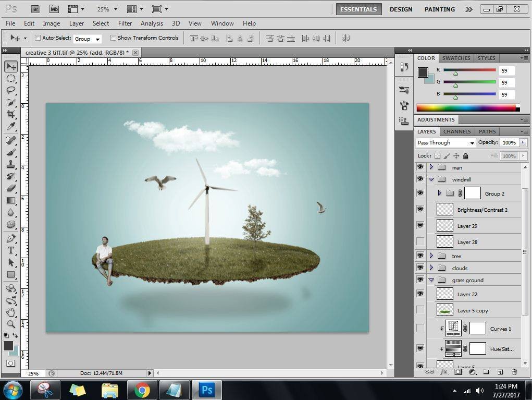Collapse the grass ground group
Screen dimensions: 532x400
[x=431, y=280]
